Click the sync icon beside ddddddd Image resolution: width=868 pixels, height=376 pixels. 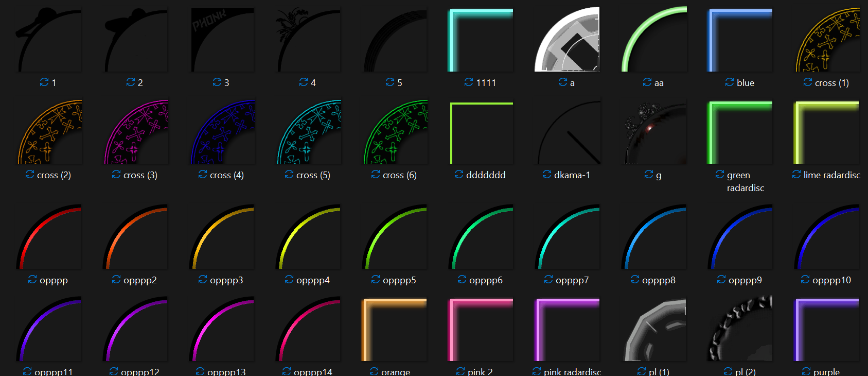(x=459, y=175)
